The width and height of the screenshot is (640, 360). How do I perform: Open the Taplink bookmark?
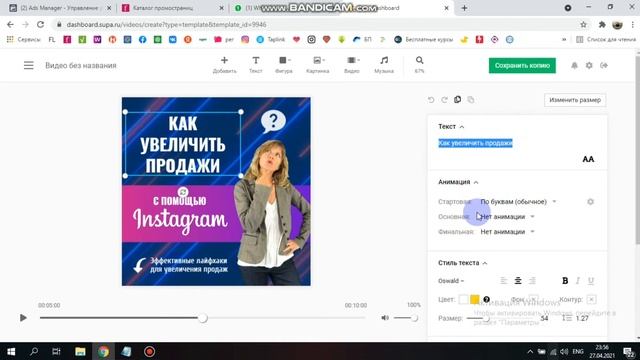coord(271,40)
